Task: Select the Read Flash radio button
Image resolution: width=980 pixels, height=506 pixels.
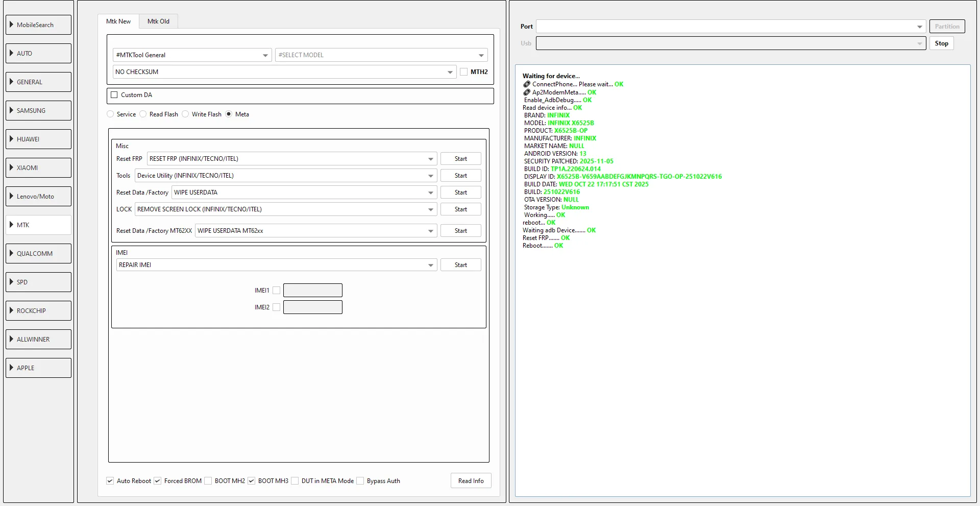Action: 143,114
